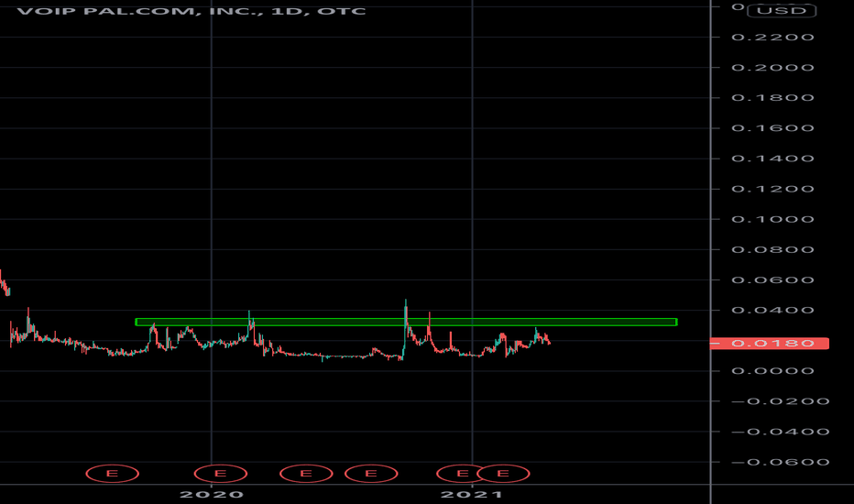Click the 2020 label on the time axis
The image size is (854, 504).
pos(212,495)
